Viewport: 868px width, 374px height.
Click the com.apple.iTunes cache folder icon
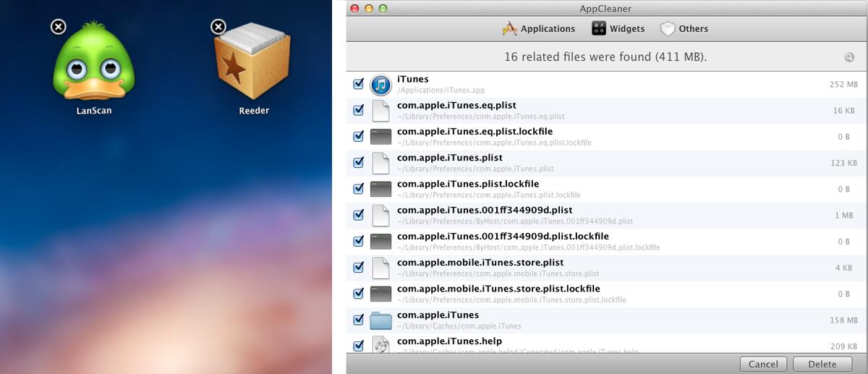(380, 320)
